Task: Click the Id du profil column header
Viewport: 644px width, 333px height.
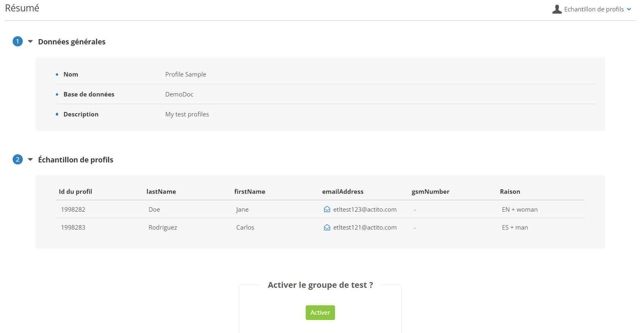Action: coord(75,192)
